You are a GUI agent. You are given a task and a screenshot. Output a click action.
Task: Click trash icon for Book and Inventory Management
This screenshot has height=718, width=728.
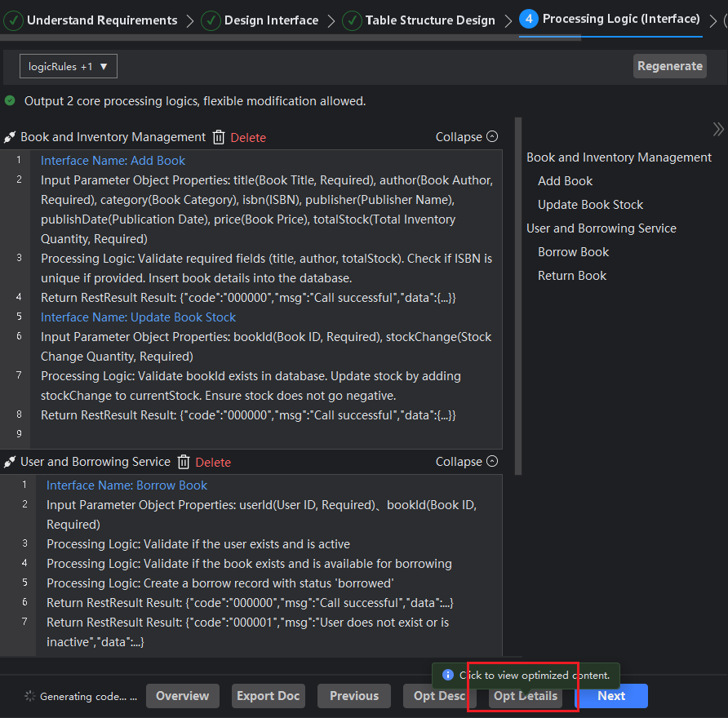(x=219, y=137)
